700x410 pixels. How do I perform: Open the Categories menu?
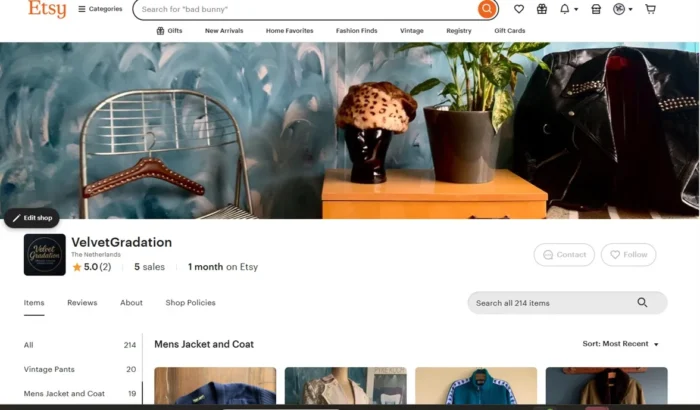pyautogui.click(x=100, y=9)
